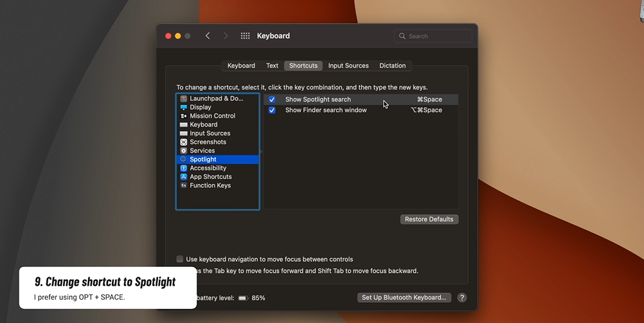Click the Keyboard window title
The height and width of the screenshot is (323, 644).
point(274,36)
